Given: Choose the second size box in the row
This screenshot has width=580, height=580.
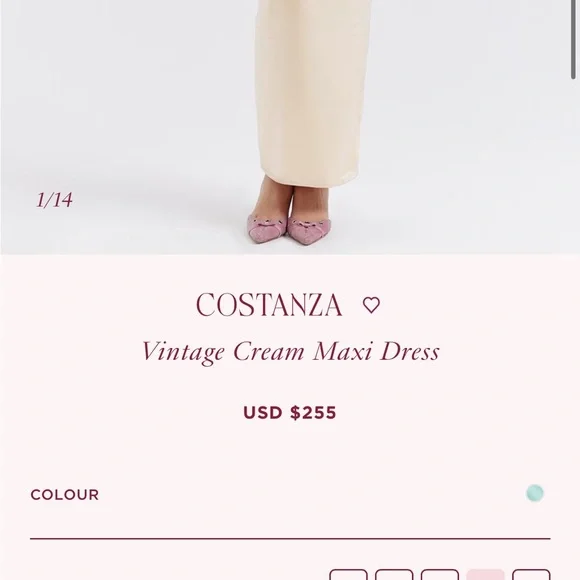Looking at the screenshot, I should (x=394, y=574).
